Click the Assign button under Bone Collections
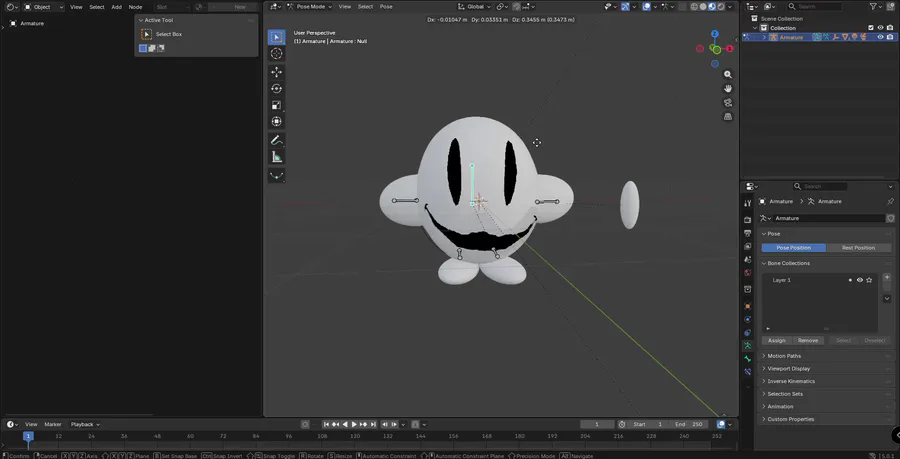 click(776, 340)
